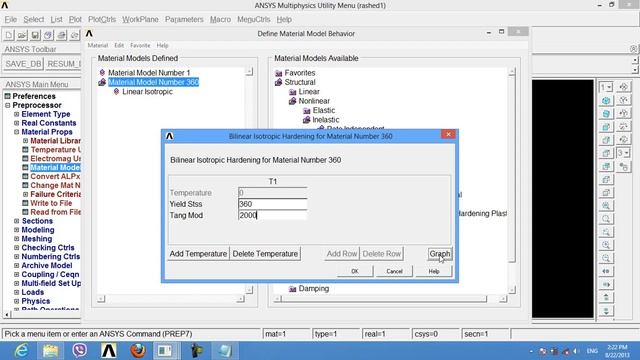Open the WorkPlane menu
The width and height of the screenshot is (640, 360).
click(x=140, y=20)
